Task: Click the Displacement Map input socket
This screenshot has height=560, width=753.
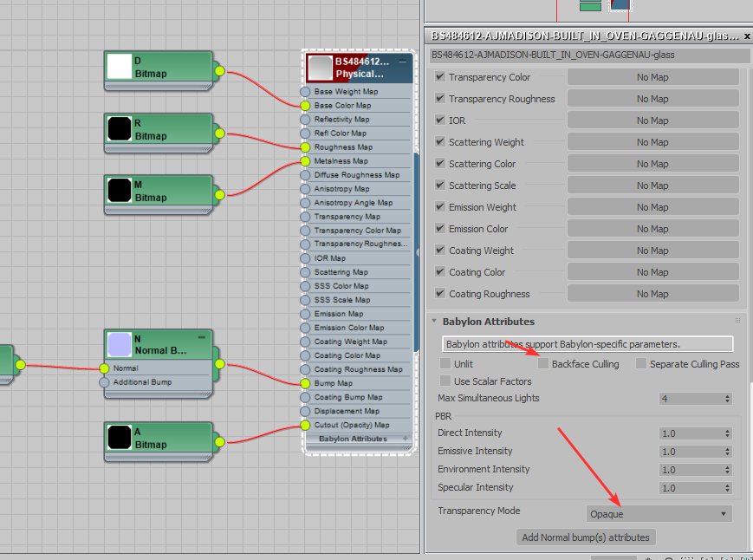Action: (x=305, y=411)
